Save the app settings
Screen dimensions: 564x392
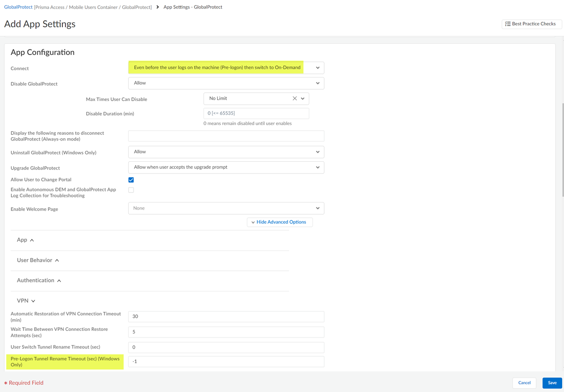pos(552,383)
